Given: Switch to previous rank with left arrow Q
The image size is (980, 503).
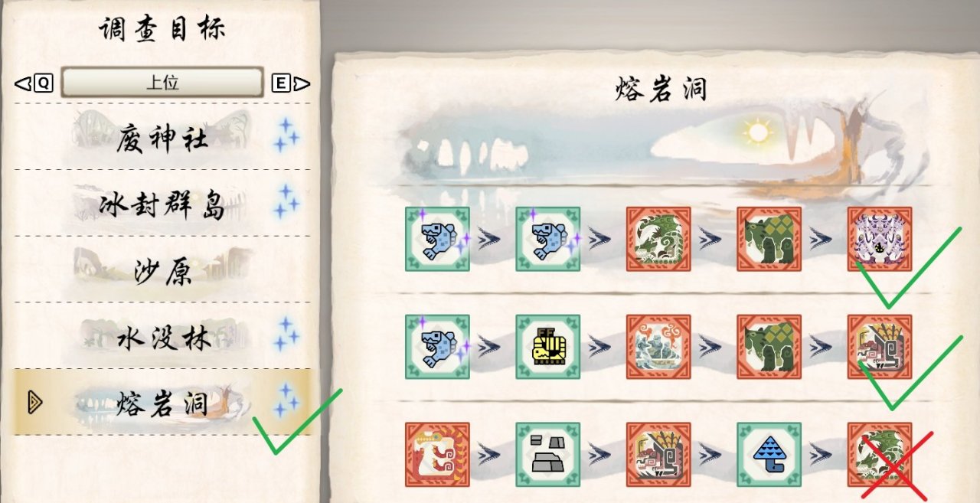Looking at the screenshot, I should pos(34,83).
